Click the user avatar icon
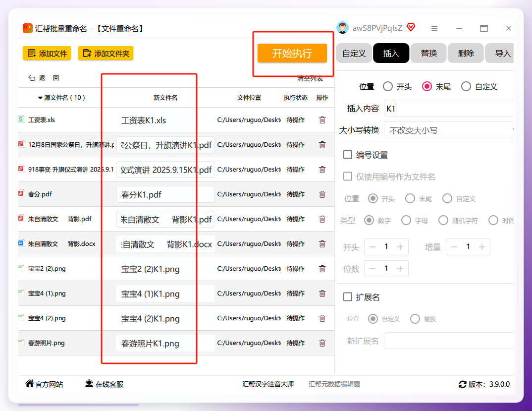The width and height of the screenshot is (532, 411). (x=343, y=28)
